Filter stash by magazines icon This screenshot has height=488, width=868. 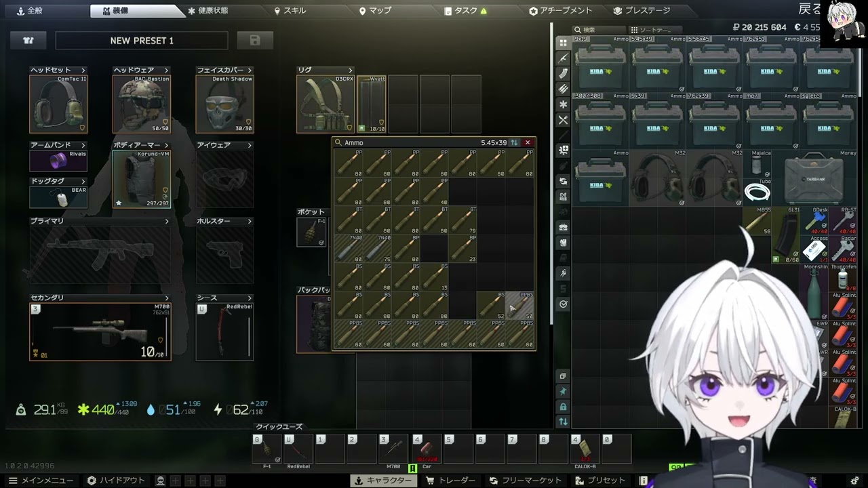point(563,74)
